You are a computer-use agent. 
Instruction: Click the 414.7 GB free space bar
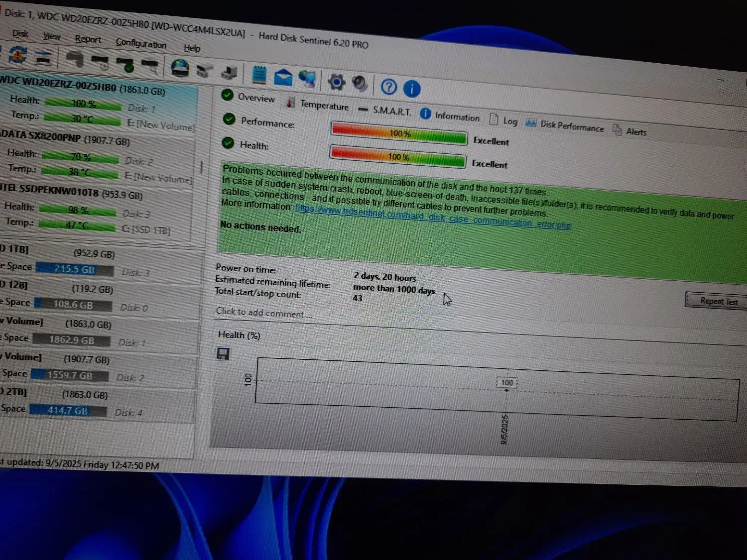[68, 411]
